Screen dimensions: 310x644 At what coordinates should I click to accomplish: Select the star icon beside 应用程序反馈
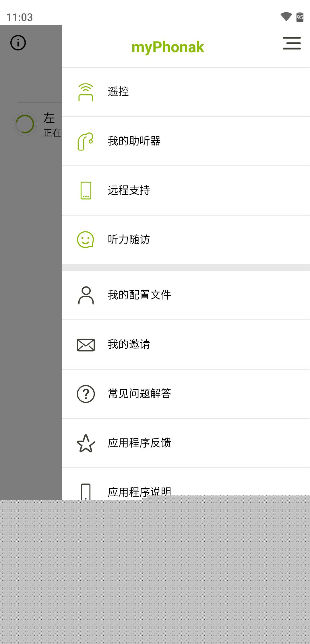tap(85, 443)
